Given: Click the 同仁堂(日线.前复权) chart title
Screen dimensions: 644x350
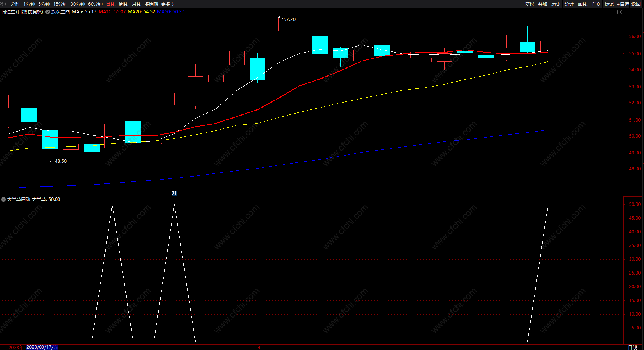Looking at the screenshot, I should click(x=22, y=12).
